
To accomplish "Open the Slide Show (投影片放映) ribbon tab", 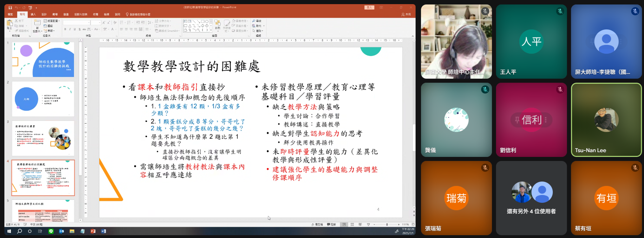I will 81,14.
